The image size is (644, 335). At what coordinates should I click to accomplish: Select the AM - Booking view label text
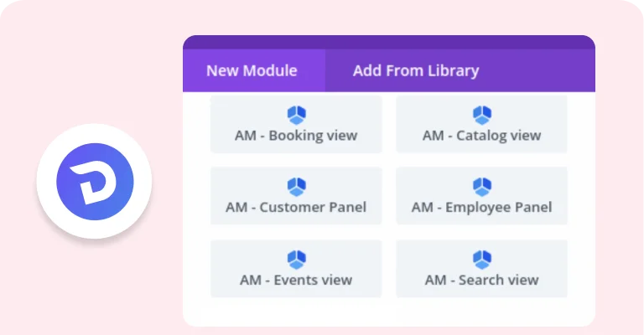click(x=296, y=136)
